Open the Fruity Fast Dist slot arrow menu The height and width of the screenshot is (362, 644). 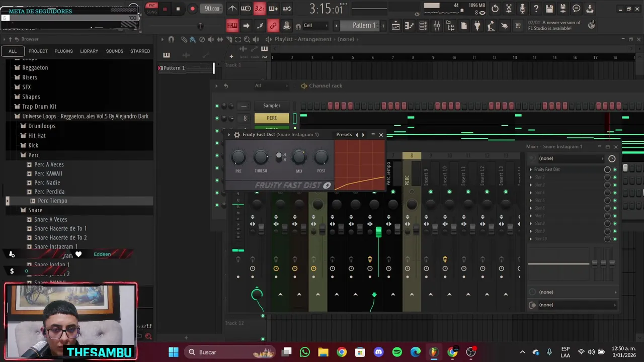tap(531, 169)
